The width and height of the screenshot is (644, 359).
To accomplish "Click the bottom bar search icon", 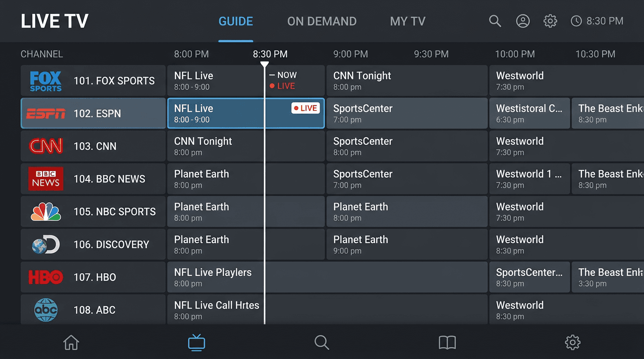I will click(322, 343).
